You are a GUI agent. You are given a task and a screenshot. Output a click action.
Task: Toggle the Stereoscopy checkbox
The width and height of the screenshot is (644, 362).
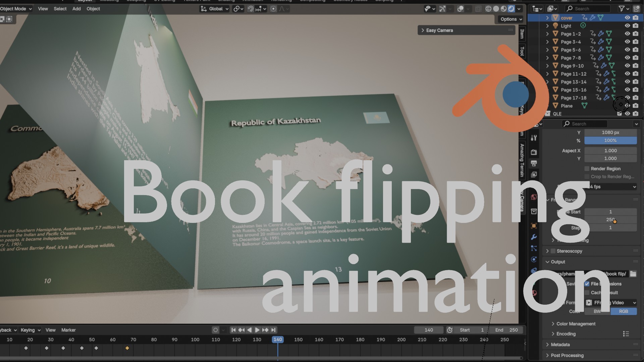pyautogui.click(x=553, y=251)
